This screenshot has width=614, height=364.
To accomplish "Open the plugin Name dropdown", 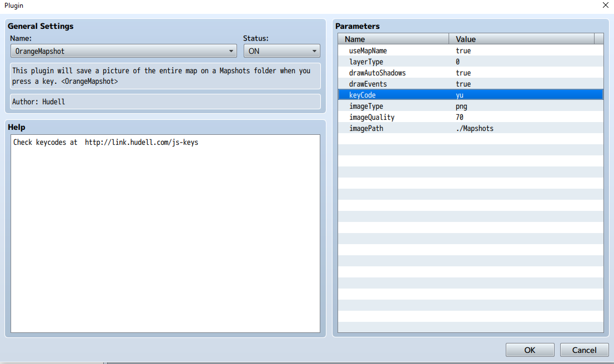I will click(123, 51).
